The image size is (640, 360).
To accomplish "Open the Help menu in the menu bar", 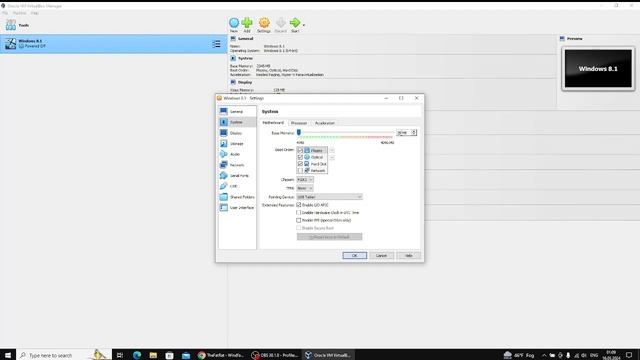I will tap(35, 13).
